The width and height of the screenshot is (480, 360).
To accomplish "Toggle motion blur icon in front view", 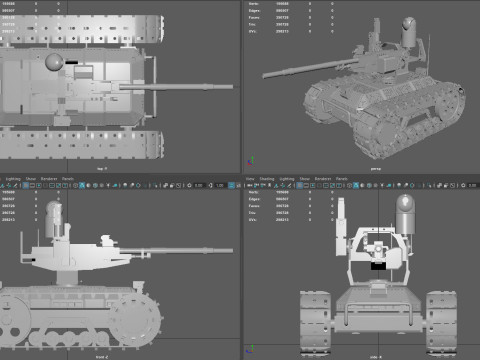I will 132,185.
